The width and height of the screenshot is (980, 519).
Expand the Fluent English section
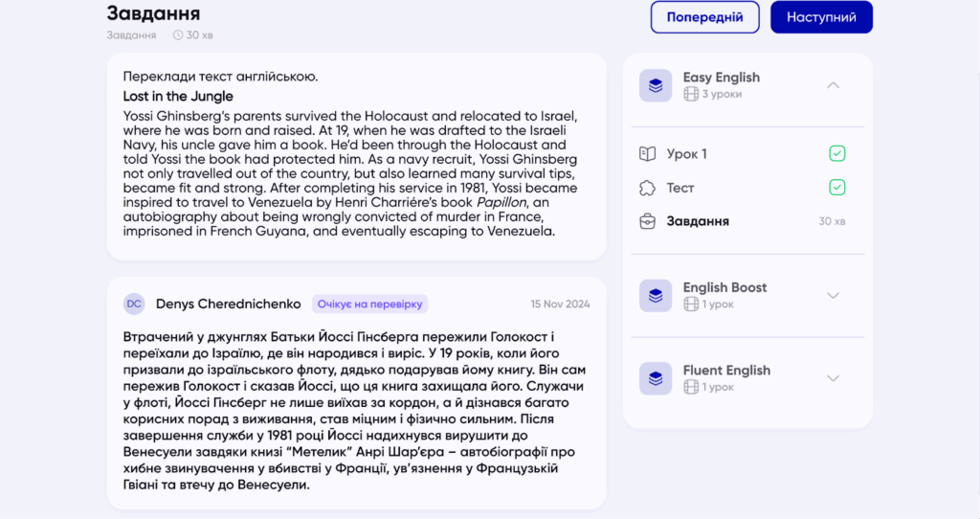click(833, 378)
